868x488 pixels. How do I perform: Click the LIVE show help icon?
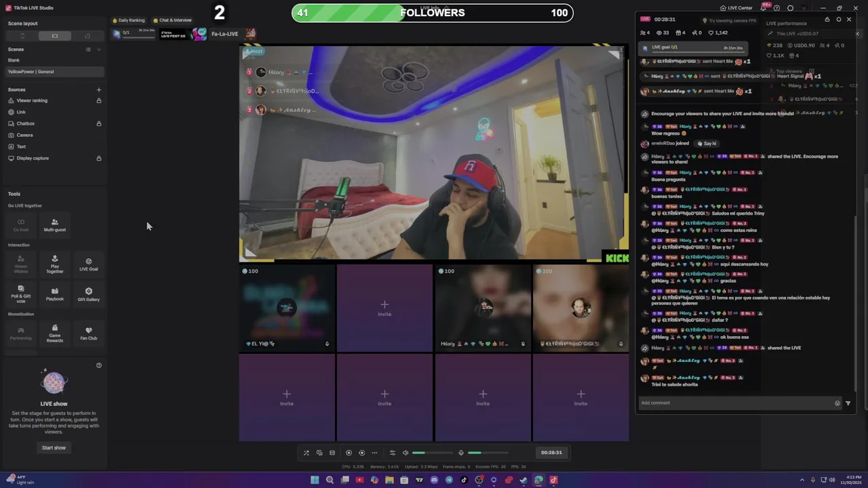pyautogui.click(x=99, y=365)
